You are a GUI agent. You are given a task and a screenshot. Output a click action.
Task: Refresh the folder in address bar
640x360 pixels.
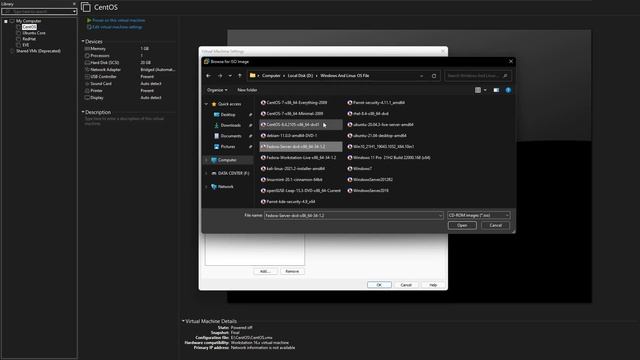[x=434, y=76]
